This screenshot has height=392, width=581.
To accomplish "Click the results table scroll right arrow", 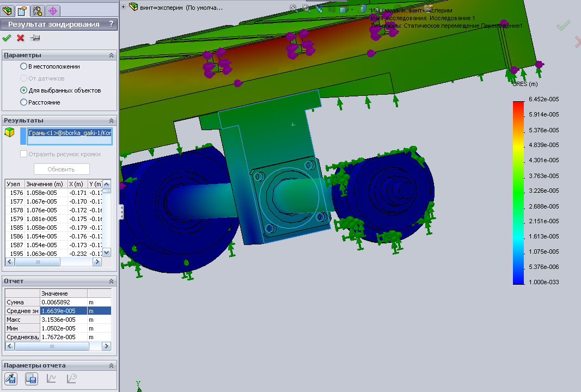I will tap(97, 262).
